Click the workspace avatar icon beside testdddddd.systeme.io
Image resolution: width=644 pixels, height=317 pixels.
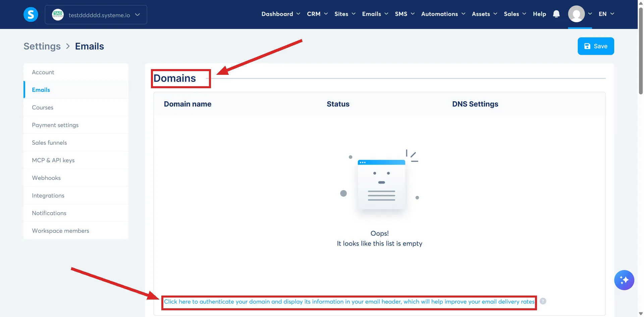(x=58, y=14)
